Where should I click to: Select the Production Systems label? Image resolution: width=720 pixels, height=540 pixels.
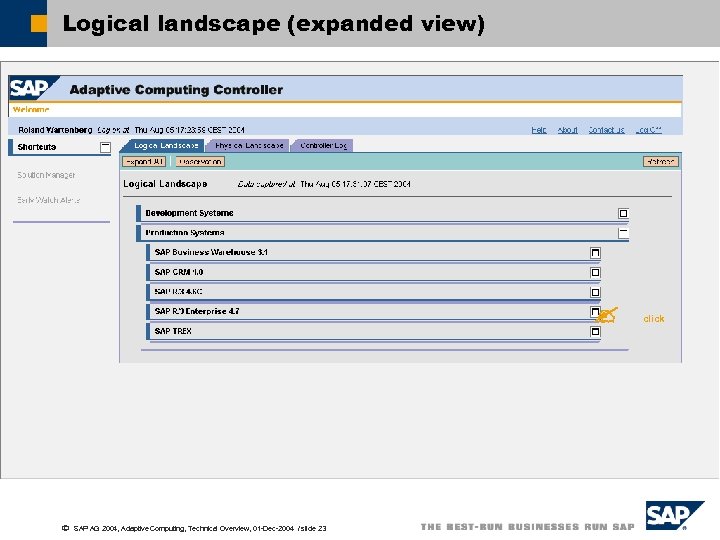185,233
